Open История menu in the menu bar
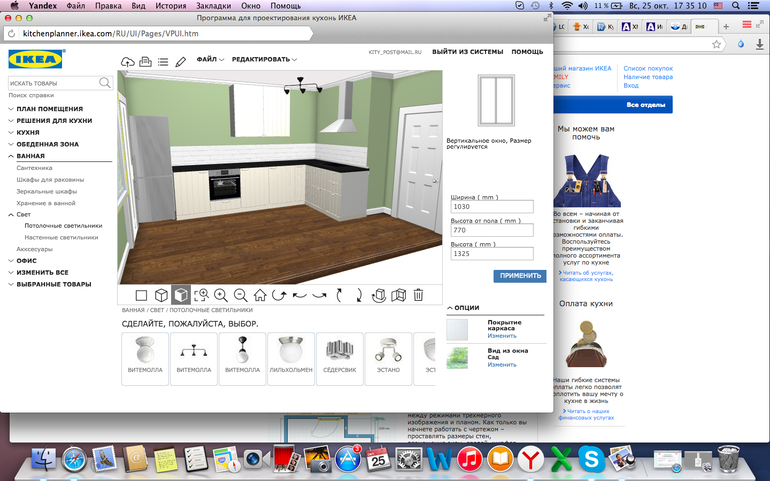Image resolution: width=770 pixels, height=481 pixels. pos(170,6)
